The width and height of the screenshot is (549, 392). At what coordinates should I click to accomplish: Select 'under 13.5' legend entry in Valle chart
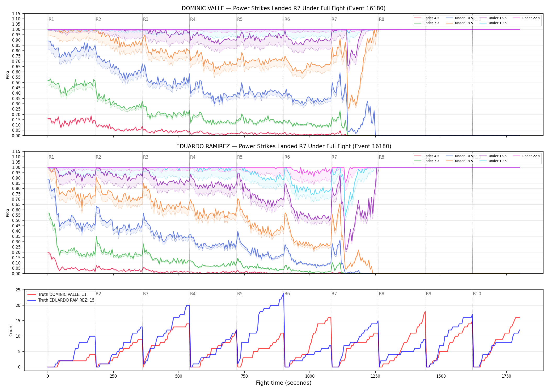tap(459, 23)
